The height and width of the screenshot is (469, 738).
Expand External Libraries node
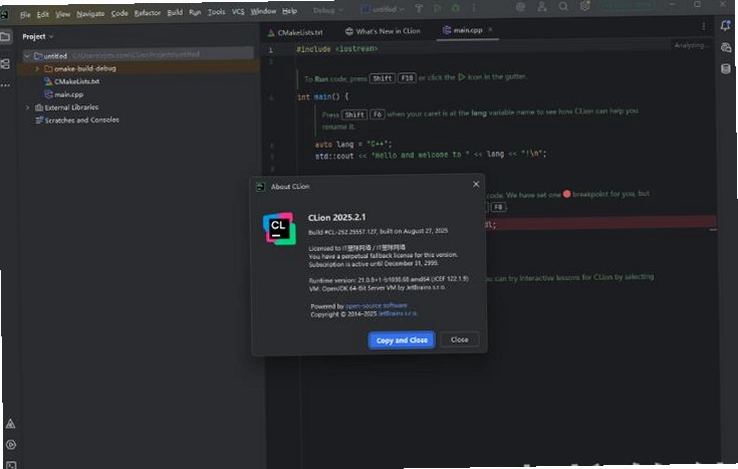tap(27, 107)
